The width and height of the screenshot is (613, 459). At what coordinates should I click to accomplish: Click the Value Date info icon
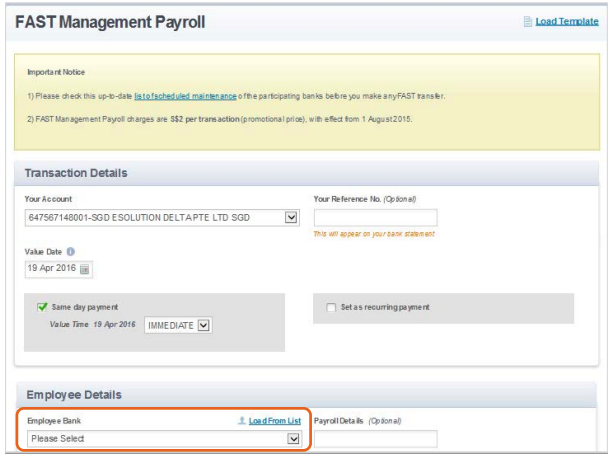tap(71, 252)
